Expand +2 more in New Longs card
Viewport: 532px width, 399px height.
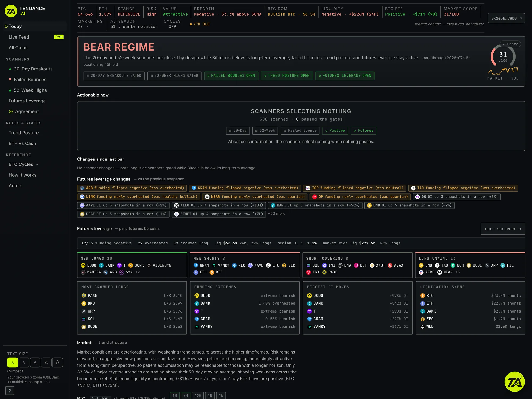pyautogui.click(x=138, y=272)
